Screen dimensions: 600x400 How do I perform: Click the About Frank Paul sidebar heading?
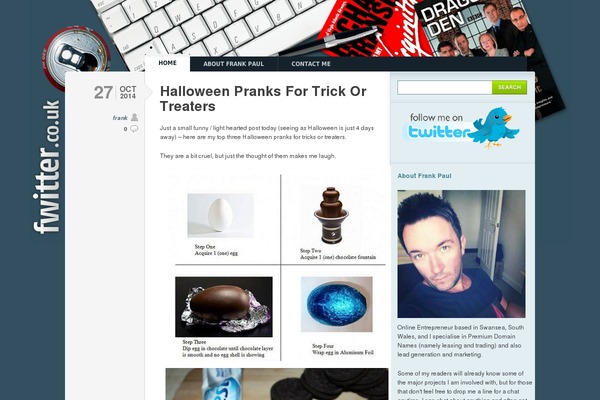pos(424,176)
